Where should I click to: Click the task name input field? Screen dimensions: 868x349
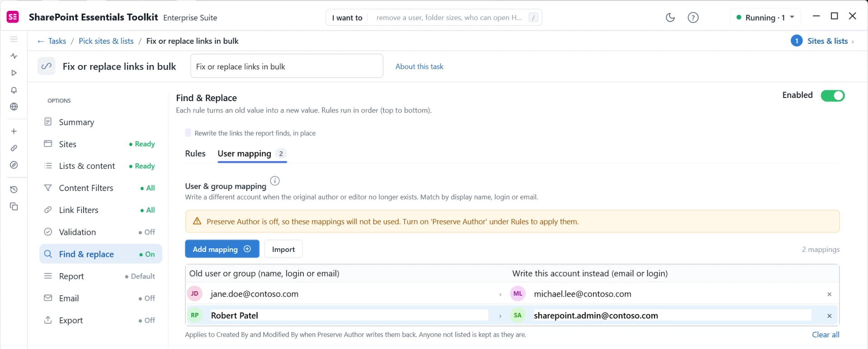point(287,66)
